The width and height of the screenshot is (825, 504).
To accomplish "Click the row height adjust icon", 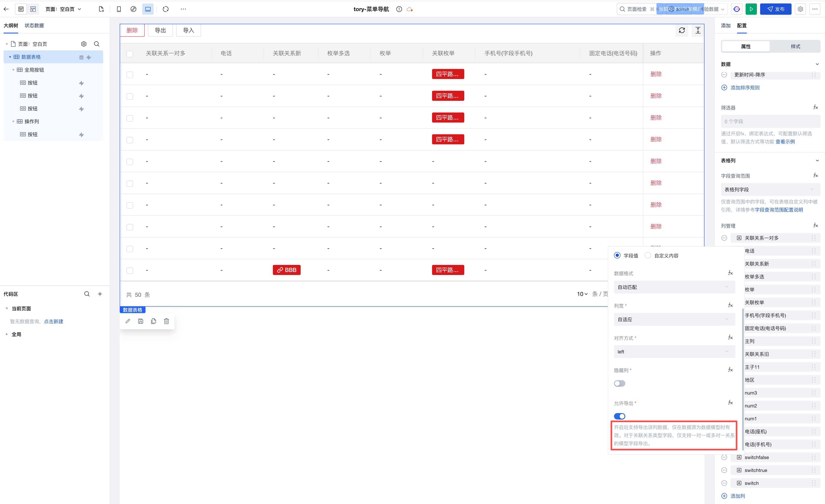I will pyautogui.click(x=698, y=30).
